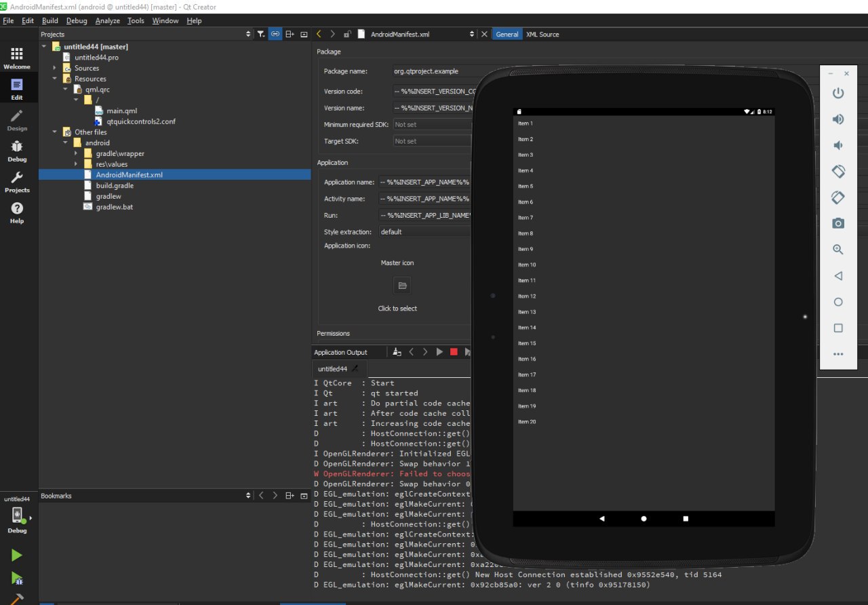
Task: Switch to XML Source tab
Action: click(x=542, y=34)
